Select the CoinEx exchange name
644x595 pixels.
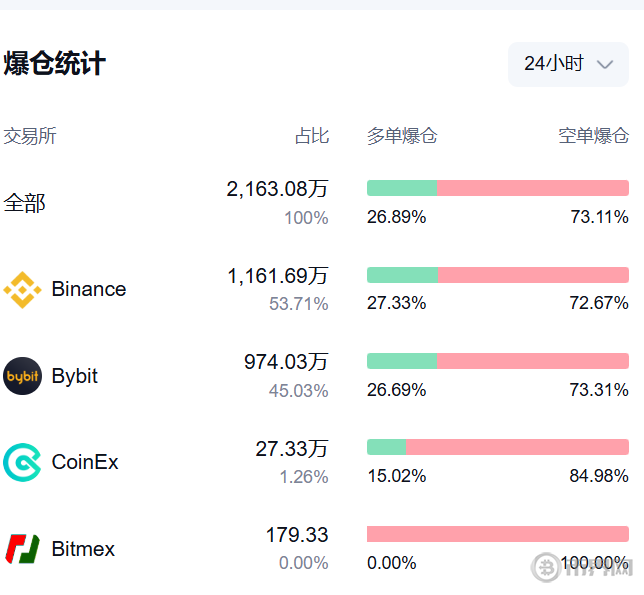tap(85, 462)
